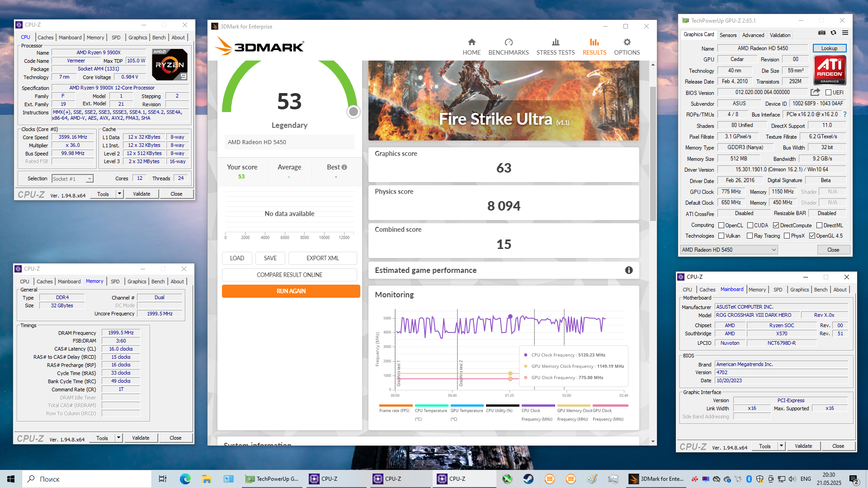
Task: Toggle the DirectCompute checkbox in GPU-Z
Action: pyautogui.click(x=776, y=225)
